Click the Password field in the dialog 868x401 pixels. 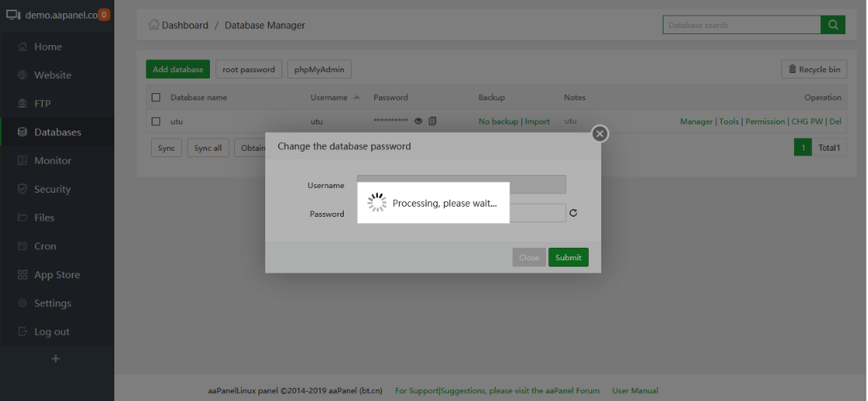coord(461,213)
